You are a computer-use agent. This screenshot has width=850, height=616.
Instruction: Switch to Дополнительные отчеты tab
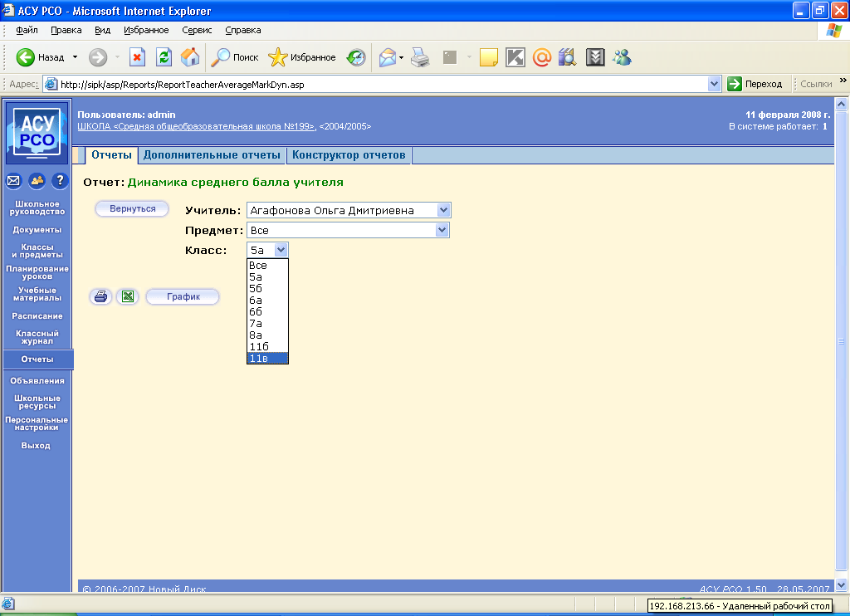coord(212,155)
